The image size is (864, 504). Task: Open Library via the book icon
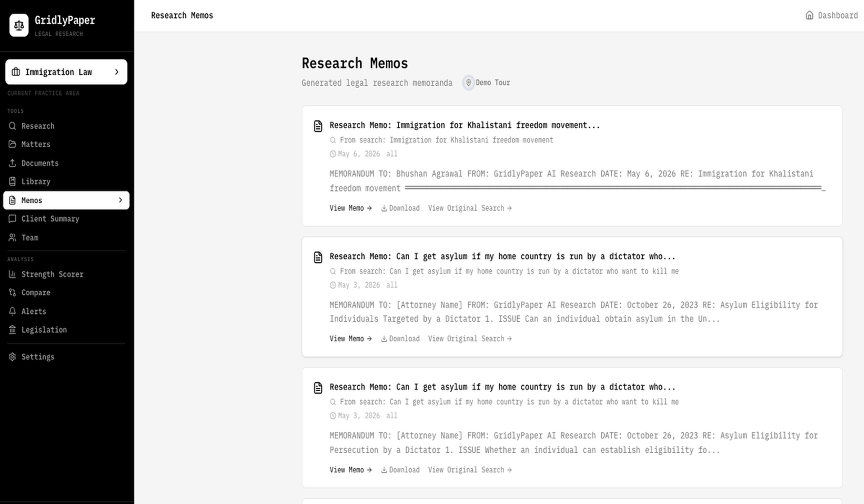[12, 181]
